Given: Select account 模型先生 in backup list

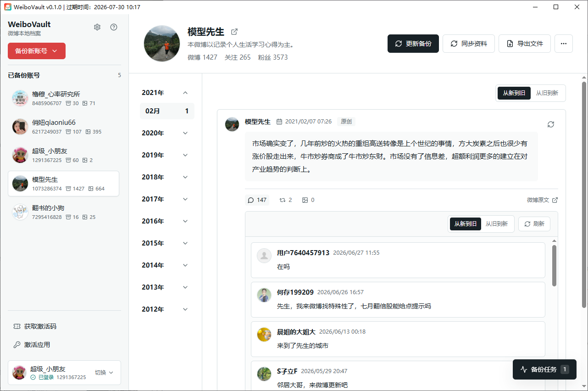Looking at the screenshot, I should pos(64,184).
